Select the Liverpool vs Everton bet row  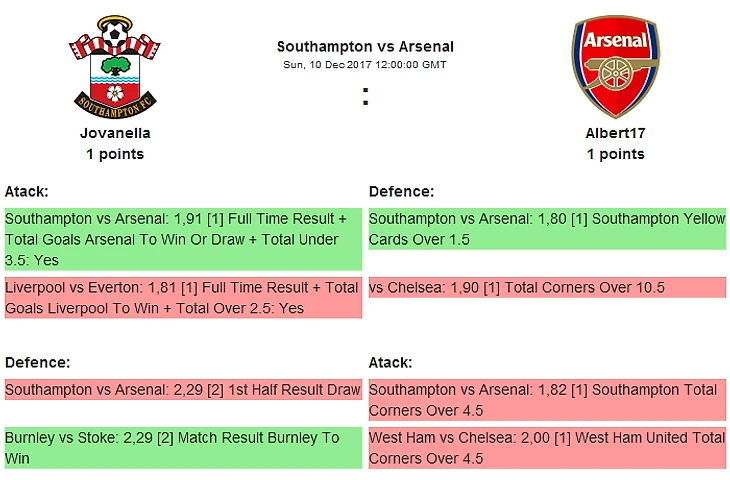click(x=181, y=298)
